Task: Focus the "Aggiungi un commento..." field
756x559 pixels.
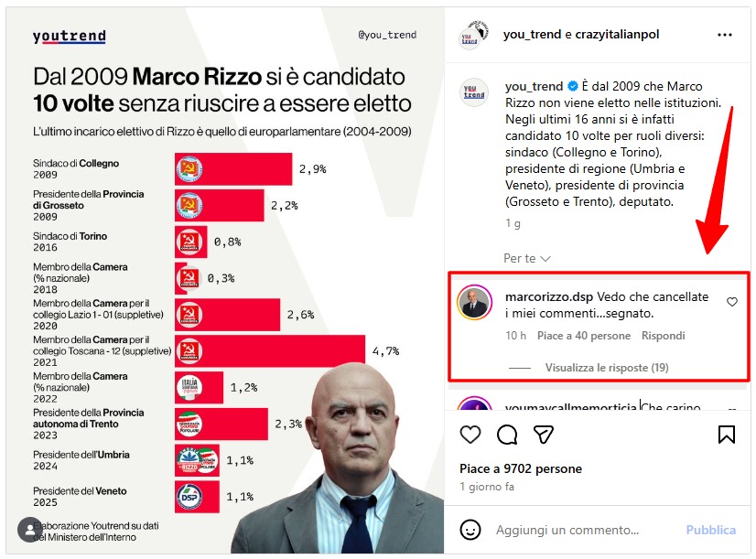Action: tap(586, 530)
